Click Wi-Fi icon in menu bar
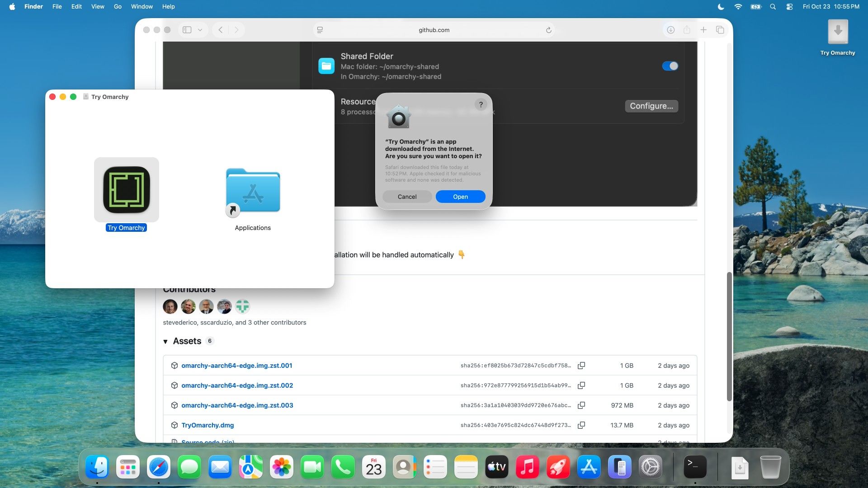Viewport: 868px width, 488px height. pyautogui.click(x=738, y=6)
